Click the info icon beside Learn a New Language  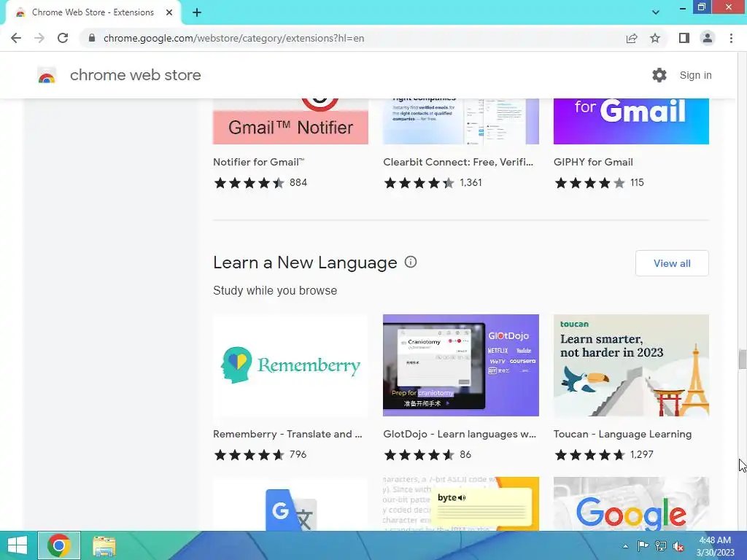410,262
